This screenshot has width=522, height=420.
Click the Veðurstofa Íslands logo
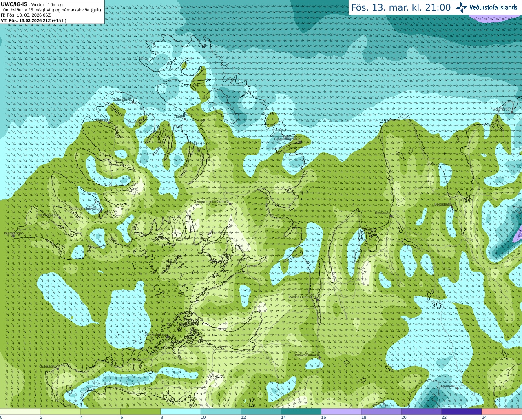pyautogui.click(x=487, y=7)
